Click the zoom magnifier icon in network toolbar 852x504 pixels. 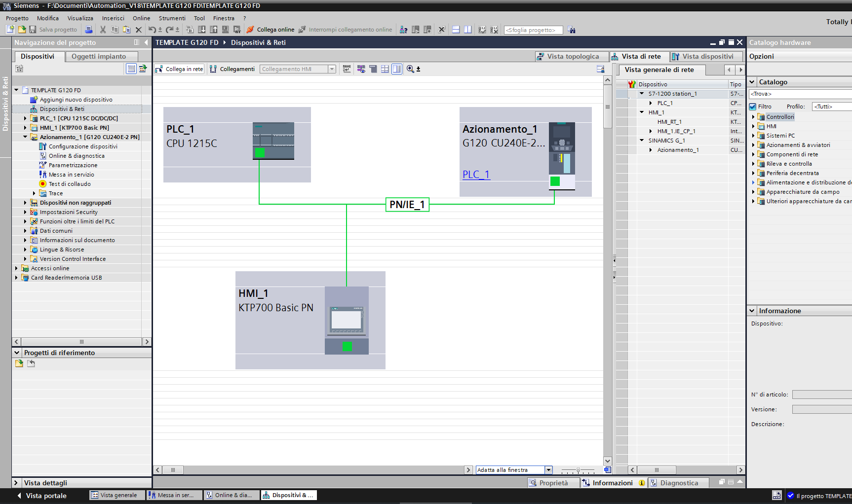point(410,69)
